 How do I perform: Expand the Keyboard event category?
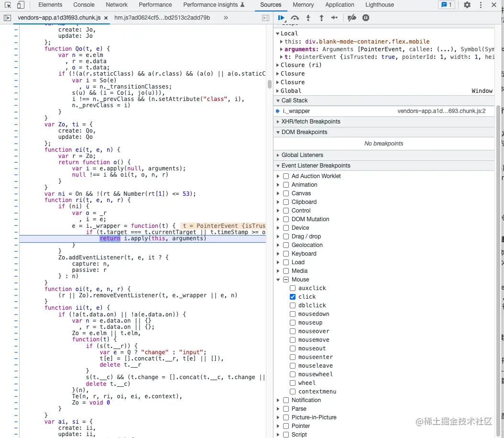(278, 254)
